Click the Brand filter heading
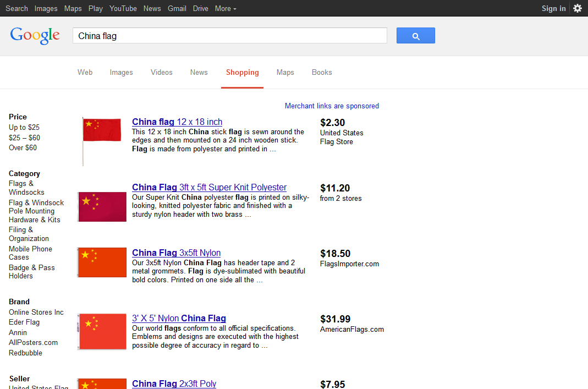This screenshot has height=389, width=588. pyautogui.click(x=19, y=302)
